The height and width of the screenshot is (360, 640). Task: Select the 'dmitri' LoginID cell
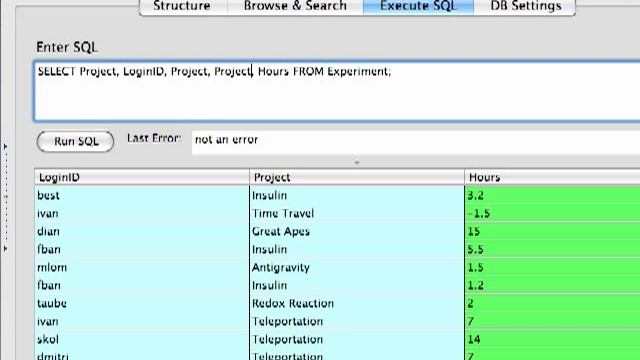(142, 355)
